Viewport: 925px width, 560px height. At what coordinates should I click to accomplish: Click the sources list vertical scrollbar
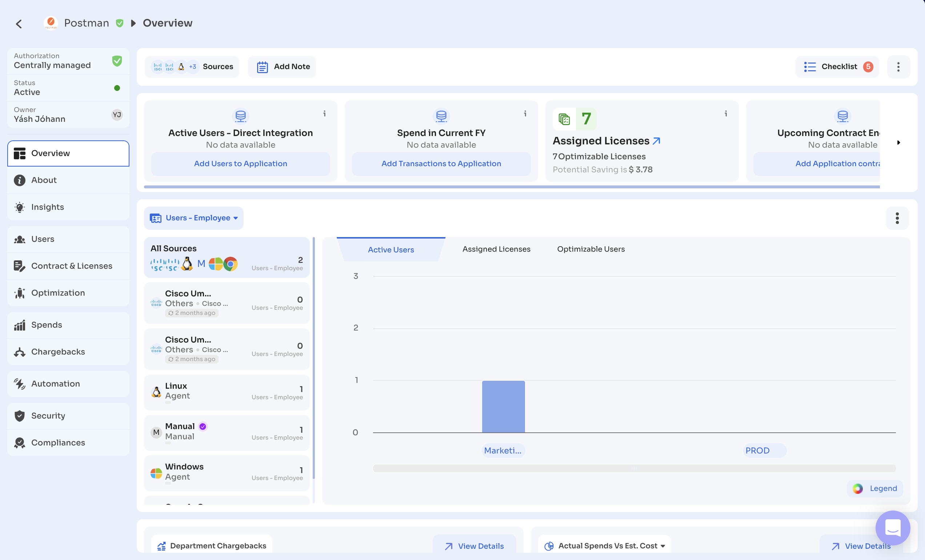pos(313,359)
